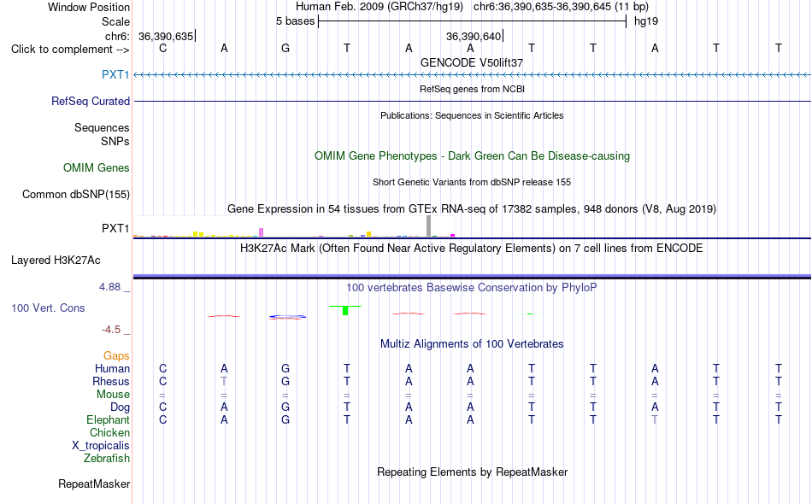The height and width of the screenshot is (504, 812).
Task: Click the 36,390,640 coordinate marker
Action: [x=474, y=36]
